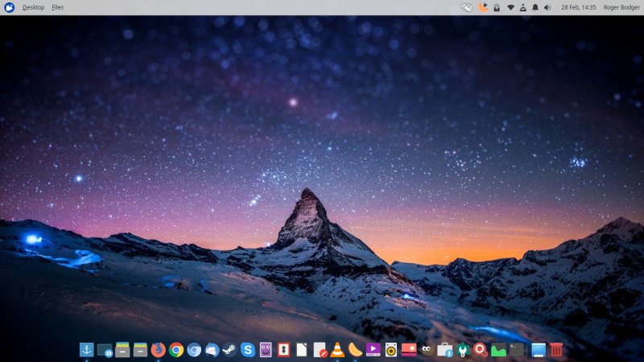Open the green wrench settings icon
The height and width of the screenshot is (362, 644).
[x=462, y=350]
